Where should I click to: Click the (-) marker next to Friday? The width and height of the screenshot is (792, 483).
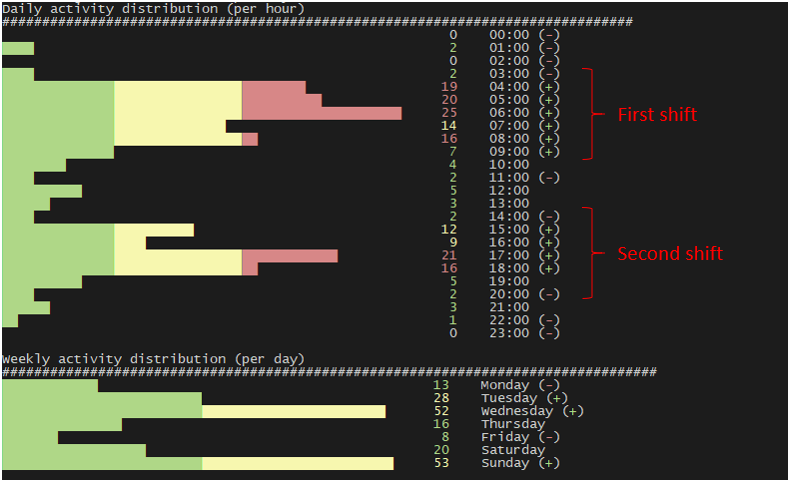pyautogui.click(x=549, y=437)
